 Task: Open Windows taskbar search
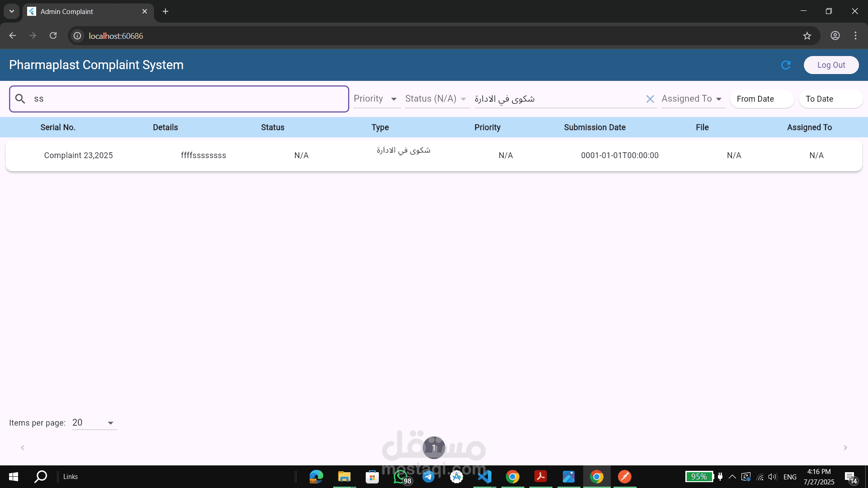coord(41,477)
